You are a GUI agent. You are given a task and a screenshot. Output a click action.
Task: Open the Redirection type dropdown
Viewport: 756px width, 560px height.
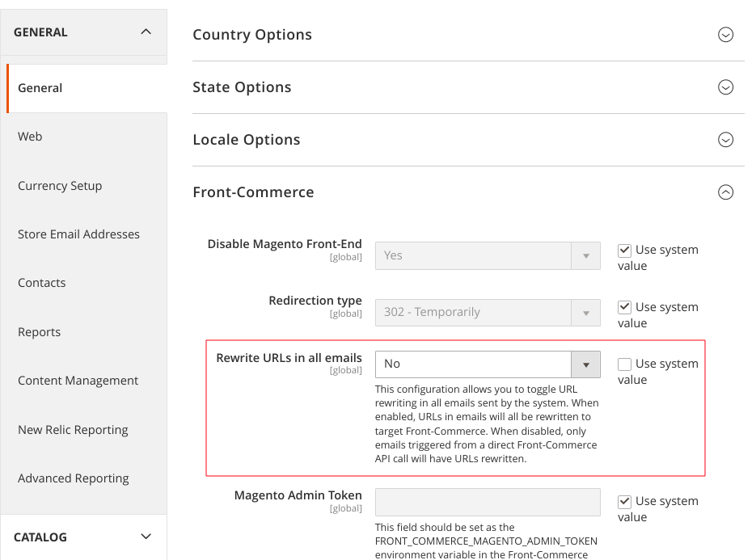coord(488,312)
